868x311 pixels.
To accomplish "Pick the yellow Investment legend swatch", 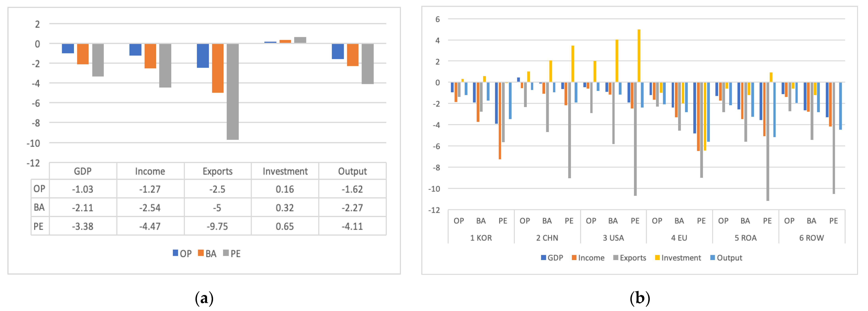I will 657,257.
